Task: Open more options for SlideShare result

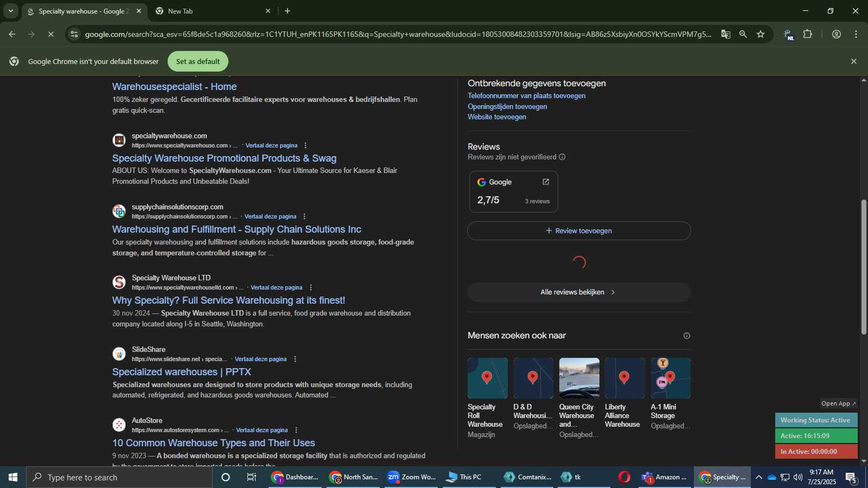Action: click(295, 359)
